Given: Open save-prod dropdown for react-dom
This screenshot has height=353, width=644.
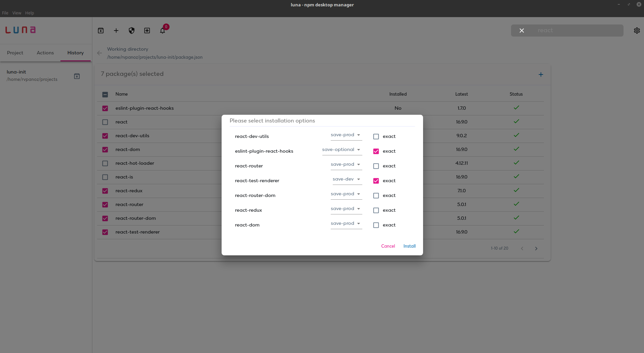Looking at the screenshot, I should pyautogui.click(x=346, y=223).
